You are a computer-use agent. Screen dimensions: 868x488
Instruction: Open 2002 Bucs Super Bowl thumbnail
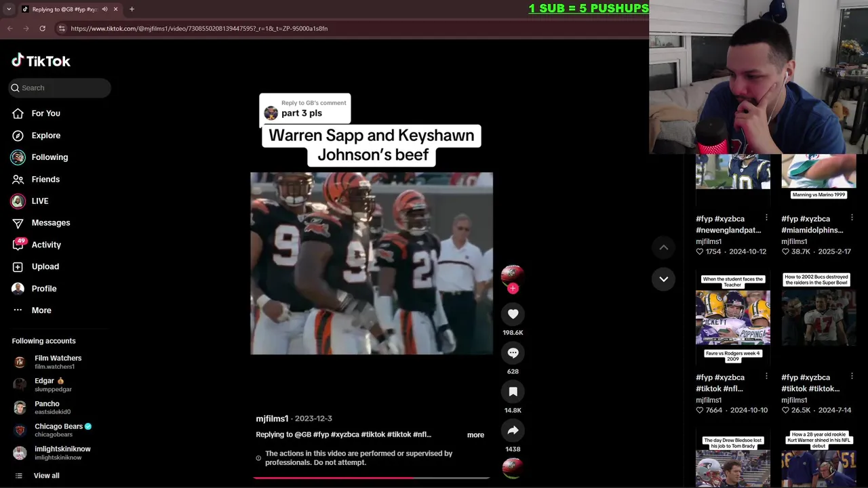(818, 318)
